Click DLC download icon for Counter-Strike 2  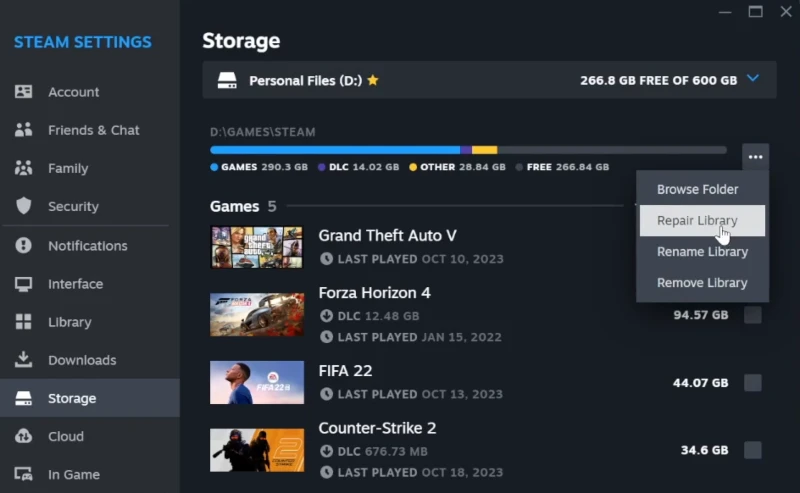click(x=327, y=451)
